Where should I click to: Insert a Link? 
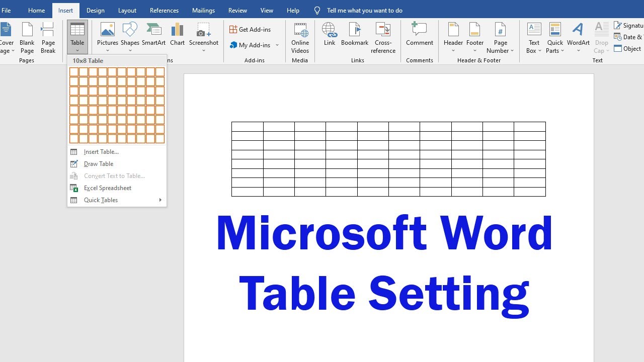click(330, 34)
